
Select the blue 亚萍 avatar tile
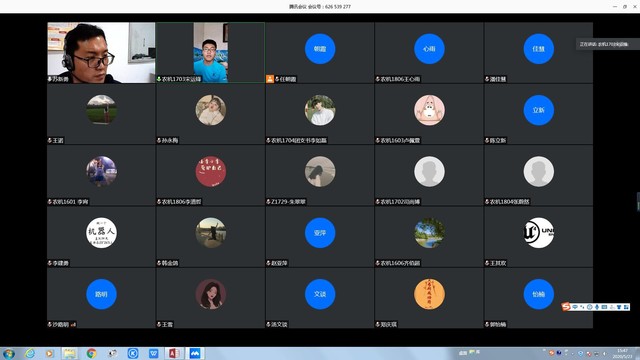click(x=320, y=233)
